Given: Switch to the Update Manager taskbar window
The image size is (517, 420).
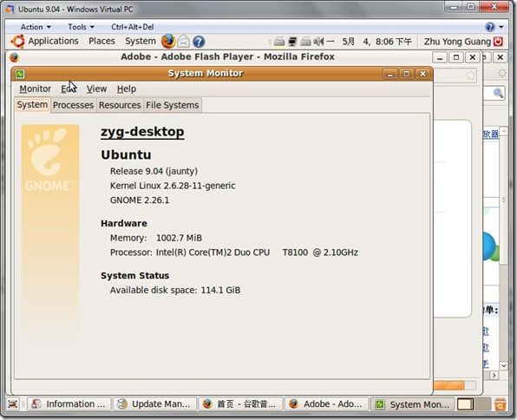Looking at the screenshot, I should pos(155,404).
